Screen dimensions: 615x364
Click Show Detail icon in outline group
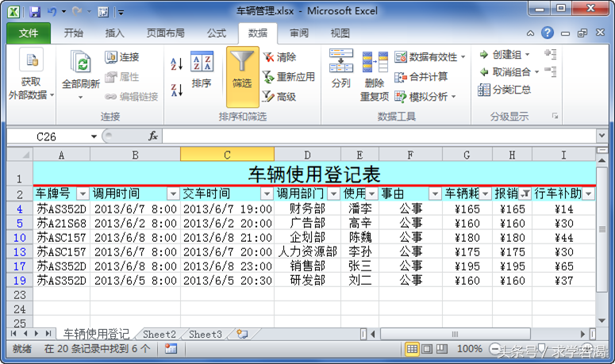click(551, 54)
